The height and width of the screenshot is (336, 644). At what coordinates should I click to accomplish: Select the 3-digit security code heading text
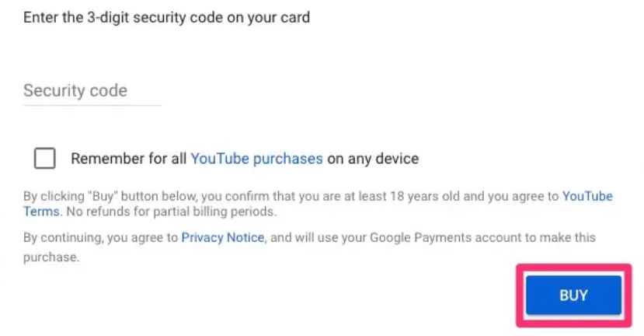pos(167,18)
